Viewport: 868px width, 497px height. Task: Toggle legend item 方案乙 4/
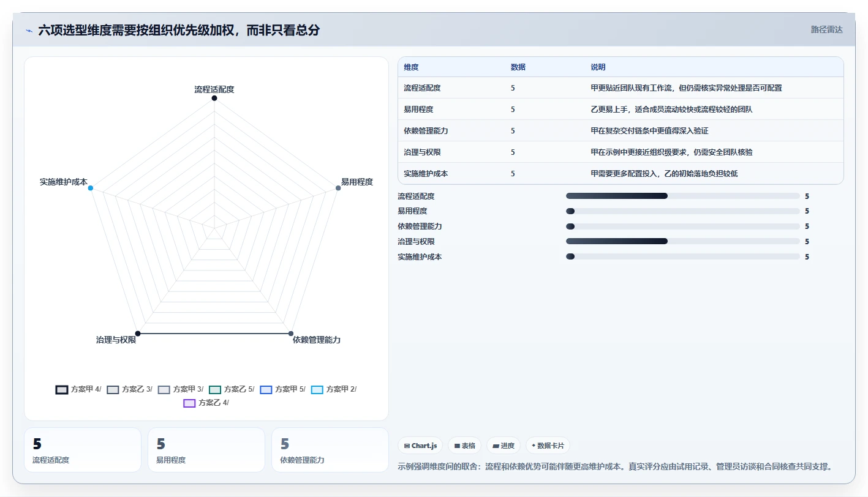(206, 403)
